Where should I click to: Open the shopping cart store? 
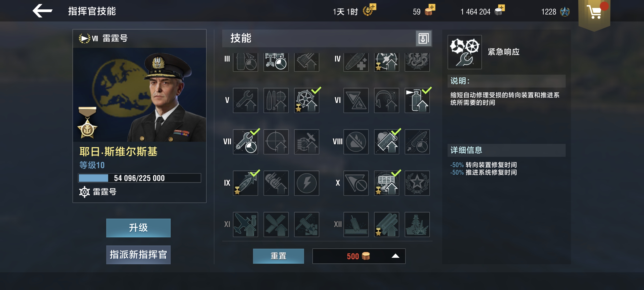(594, 12)
